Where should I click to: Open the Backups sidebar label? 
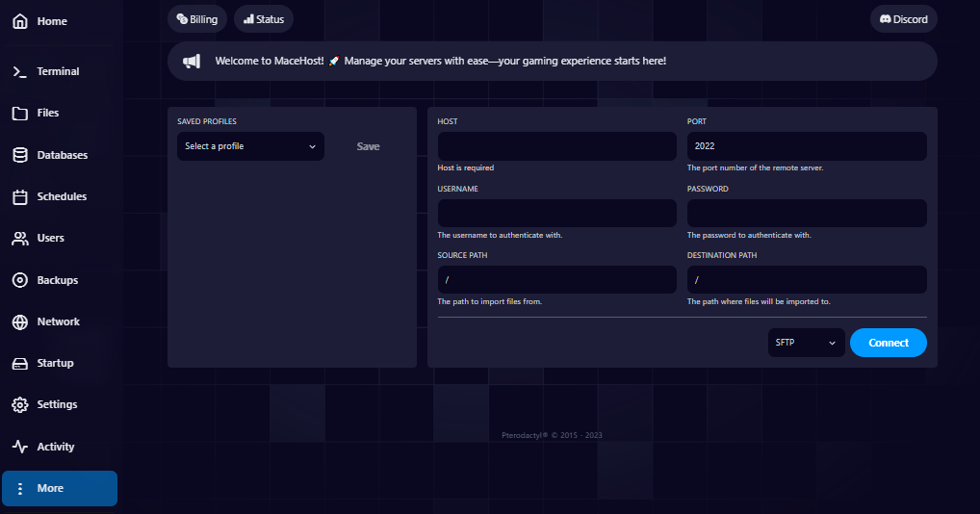(x=58, y=280)
